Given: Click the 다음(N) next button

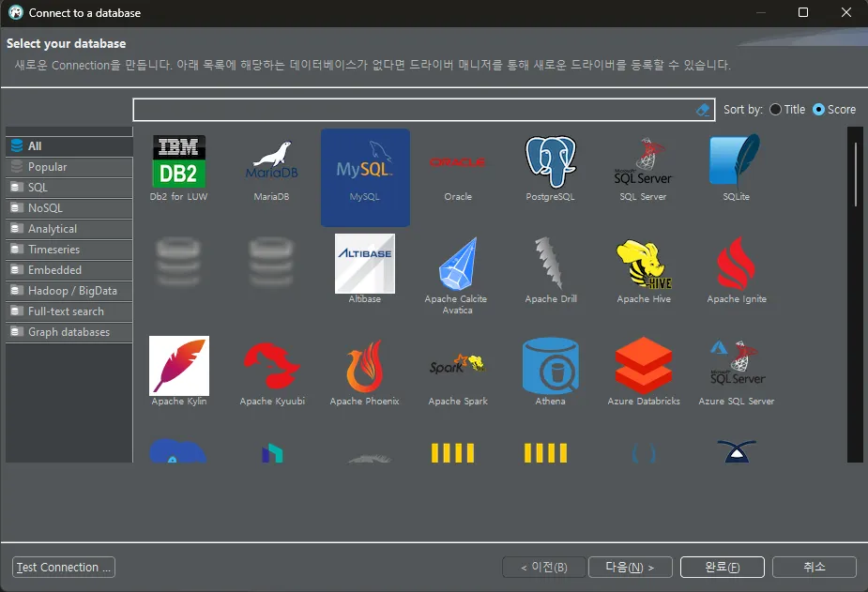Looking at the screenshot, I should tap(630, 567).
